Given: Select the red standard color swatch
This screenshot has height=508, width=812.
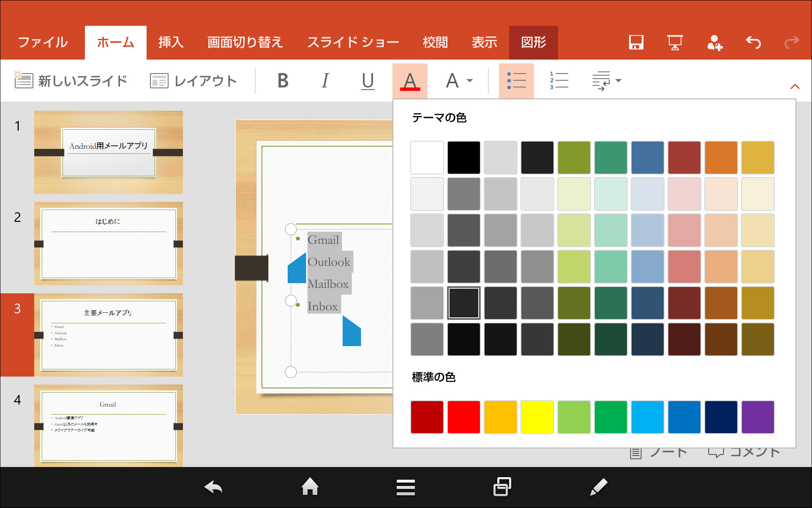Looking at the screenshot, I should point(463,417).
